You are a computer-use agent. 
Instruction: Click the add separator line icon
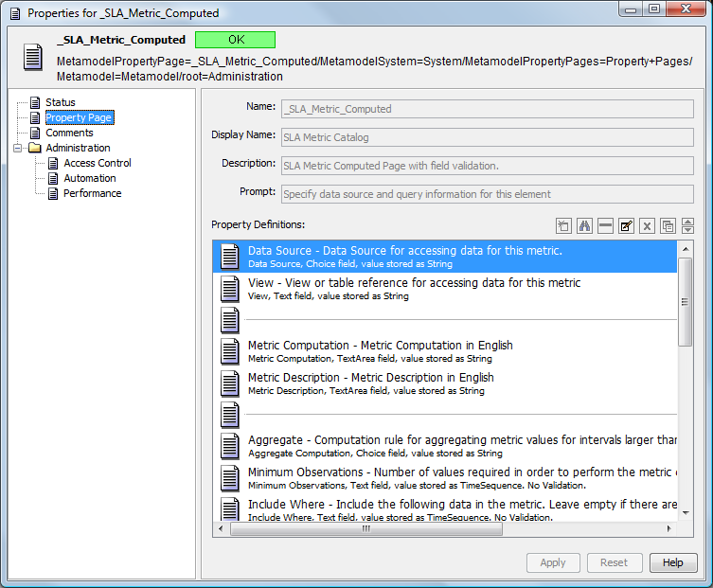pos(605,225)
